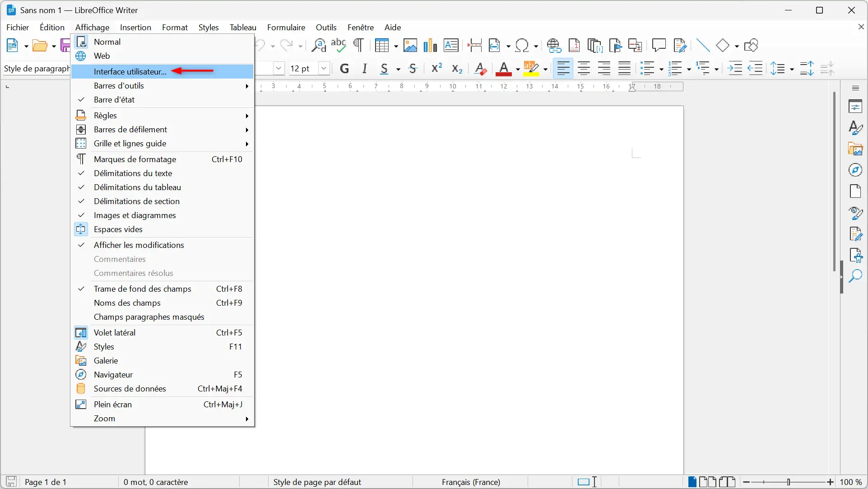Toggle Délimitations du texte
The width and height of the screenshot is (868, 489).
tap(162, 173)
